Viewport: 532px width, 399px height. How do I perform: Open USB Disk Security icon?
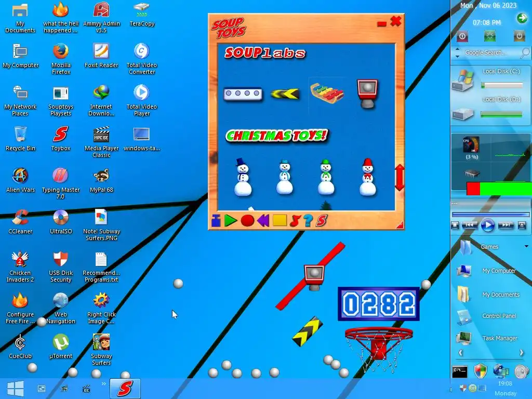(x=61, y=267)
